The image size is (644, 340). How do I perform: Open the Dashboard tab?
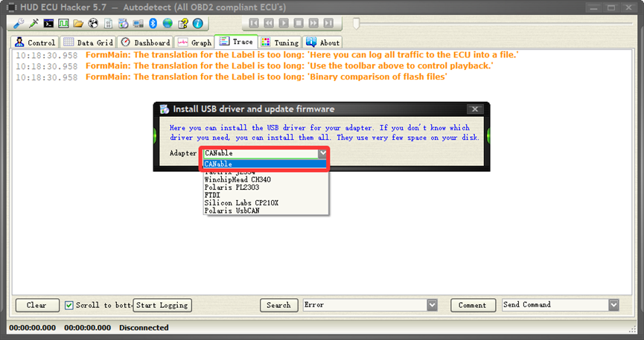coord(146,42)
